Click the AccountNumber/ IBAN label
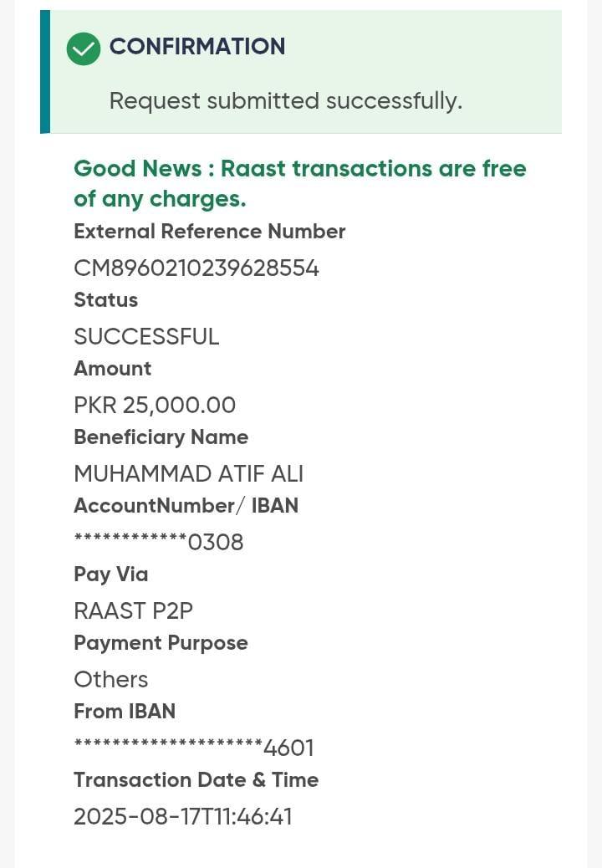 coord(186,506)
